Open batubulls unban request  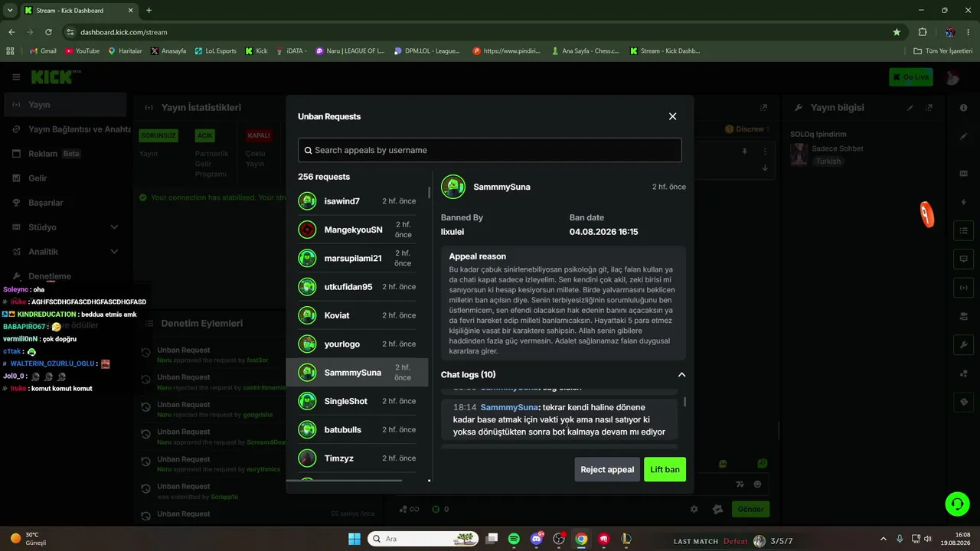(x=357, y=429)
